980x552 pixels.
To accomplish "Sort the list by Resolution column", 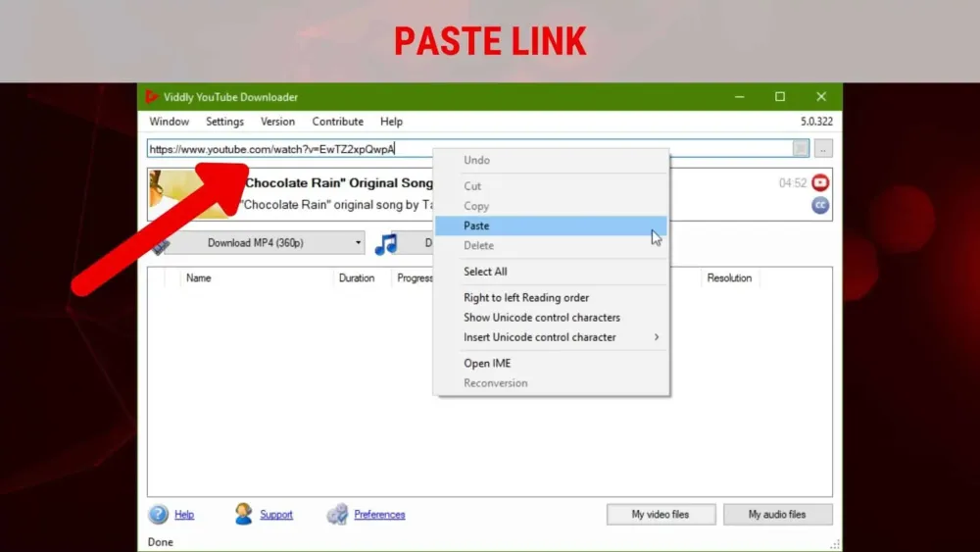I will point(729,278).
